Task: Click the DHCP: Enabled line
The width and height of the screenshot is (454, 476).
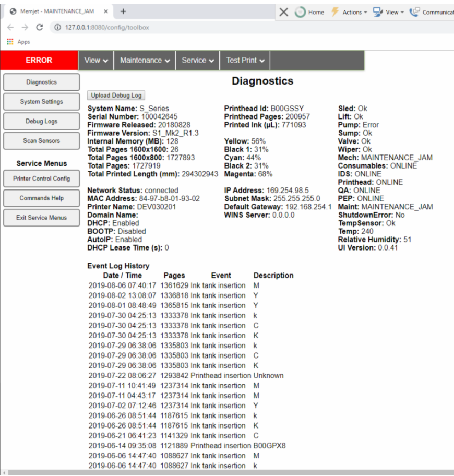Action: tap(113, 223)
